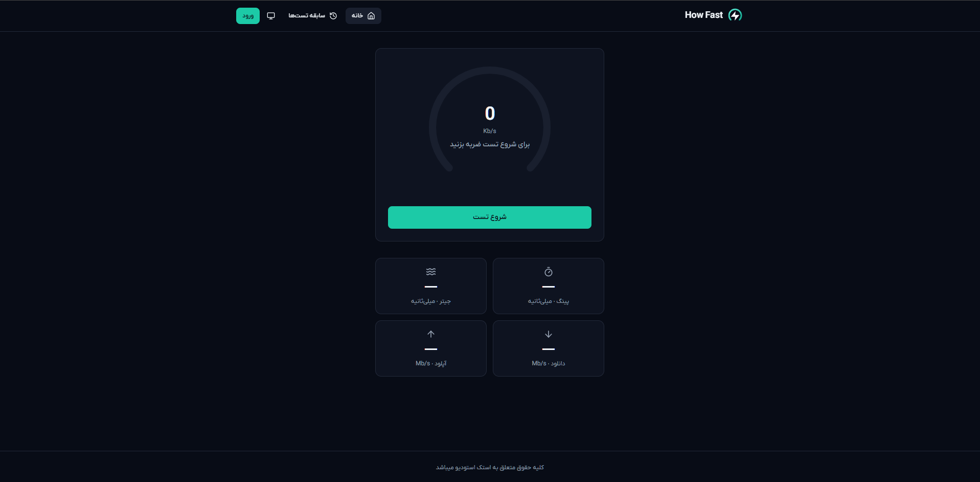Click the Kb/s unit label

(490, 131)
